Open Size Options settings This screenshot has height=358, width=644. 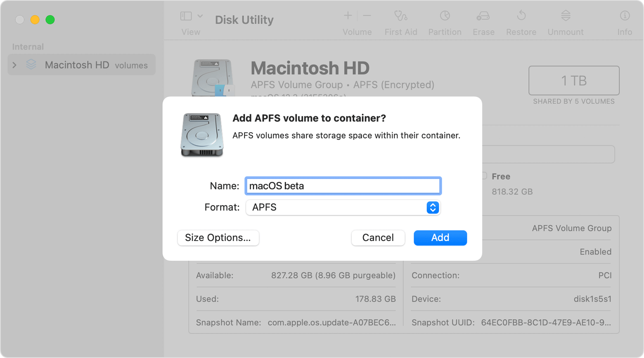(218, 238)
